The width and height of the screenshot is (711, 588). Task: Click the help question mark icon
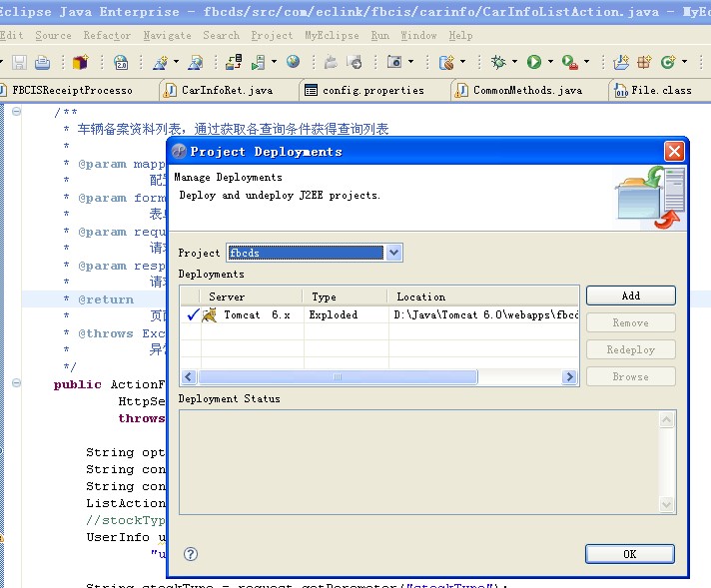(191, 553)
